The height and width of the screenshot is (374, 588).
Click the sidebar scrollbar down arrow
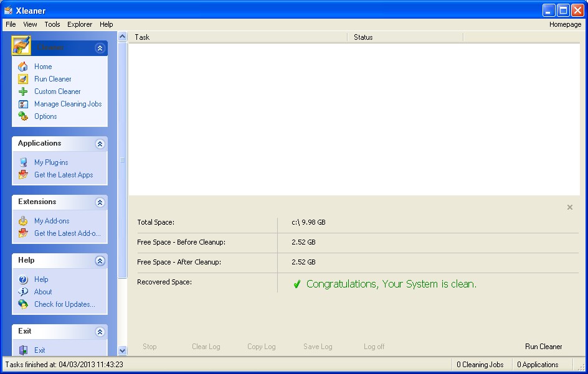pyautogui.click(x=122, y=351)
